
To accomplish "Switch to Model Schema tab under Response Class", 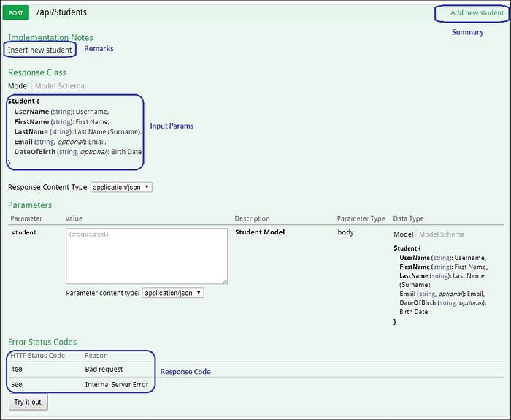I will (60, 86).
